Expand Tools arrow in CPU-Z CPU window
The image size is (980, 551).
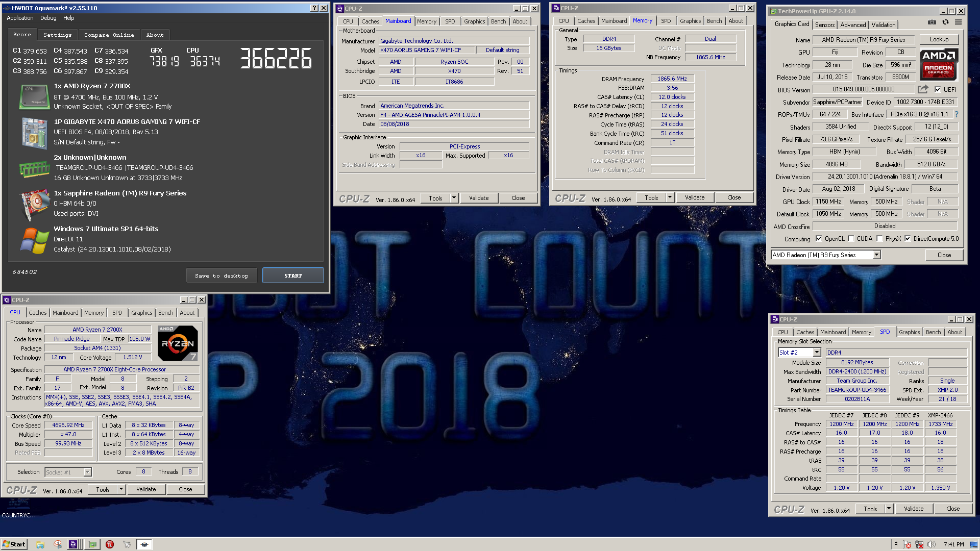click(x=121, y=489)
